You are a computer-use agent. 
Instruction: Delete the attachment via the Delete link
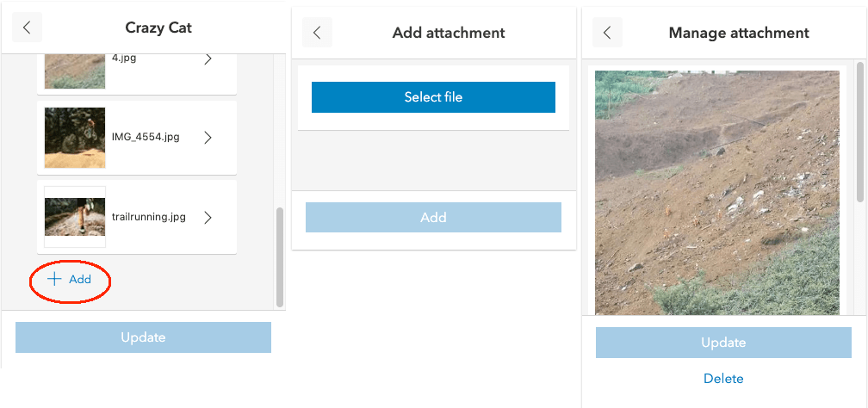pyautogui.click(x=723, y=379)
